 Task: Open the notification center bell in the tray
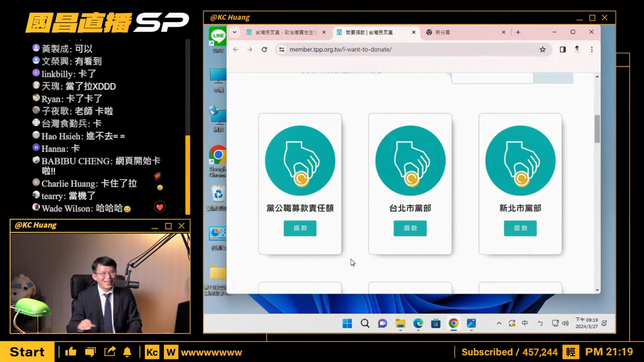(x=604, y=323)
